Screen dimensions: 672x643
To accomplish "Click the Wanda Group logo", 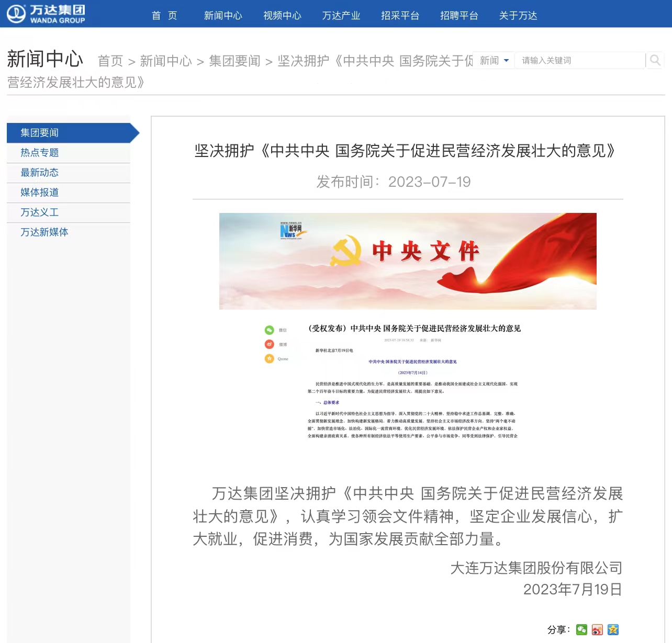I will 46,14.
